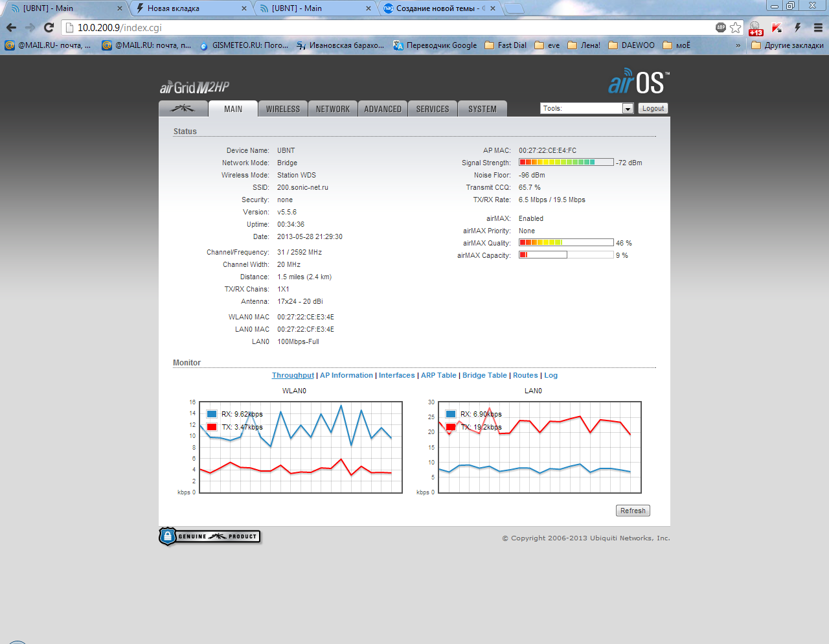Switch to the WIRELESS tab

pos(283,109)
